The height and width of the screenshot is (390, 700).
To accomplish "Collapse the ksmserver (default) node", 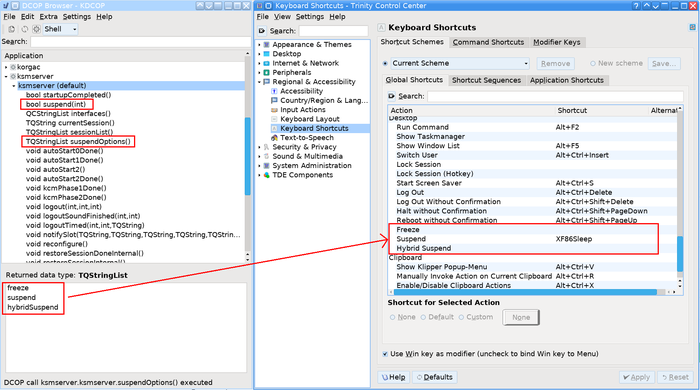I will 13,86.
